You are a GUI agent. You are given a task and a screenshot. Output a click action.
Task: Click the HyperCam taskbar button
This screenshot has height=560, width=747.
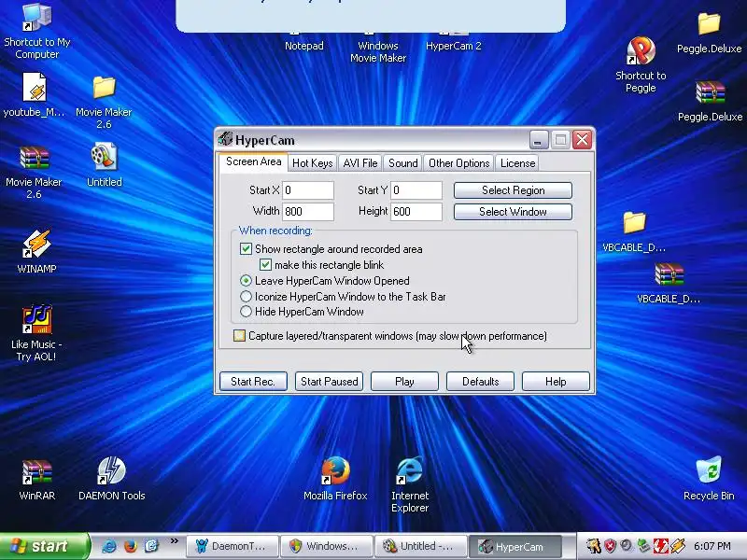tap(515, 546)
